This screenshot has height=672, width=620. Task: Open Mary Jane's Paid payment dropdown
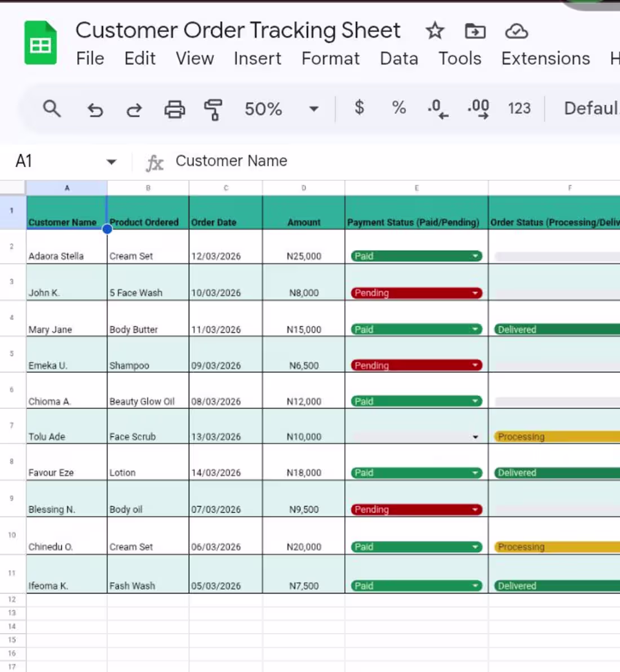(x=417, y=329)
